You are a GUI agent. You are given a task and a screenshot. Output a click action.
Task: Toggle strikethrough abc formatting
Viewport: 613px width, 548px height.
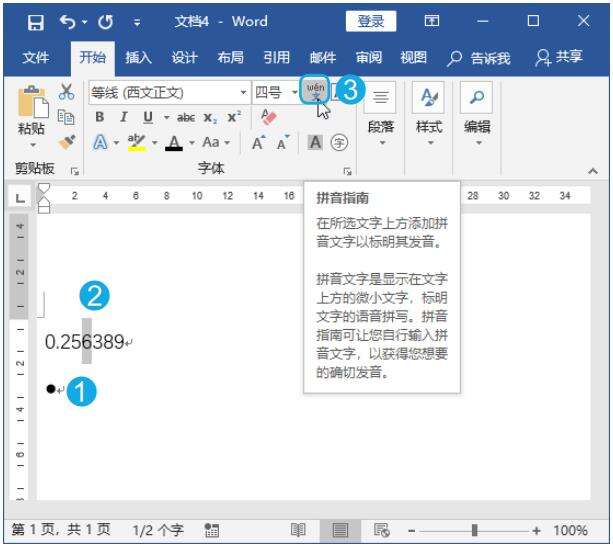click(x=186, y=117)
